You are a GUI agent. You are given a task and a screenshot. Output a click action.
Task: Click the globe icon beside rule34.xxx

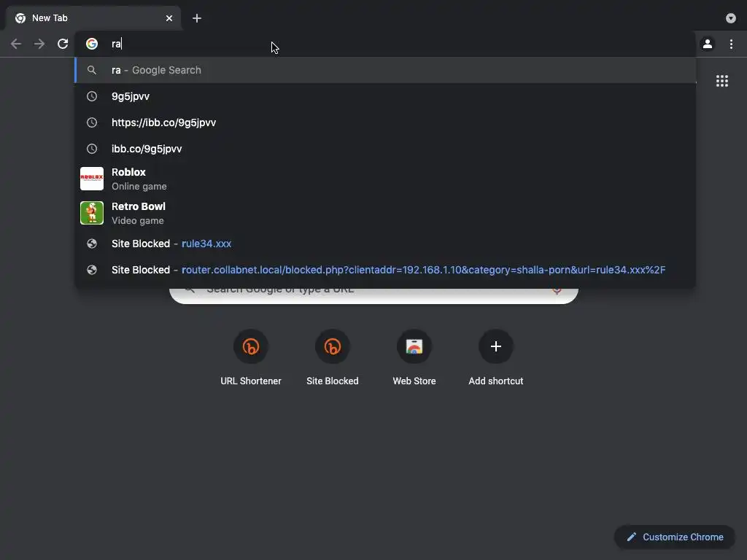pyautogui.click(x=92, y=244)
